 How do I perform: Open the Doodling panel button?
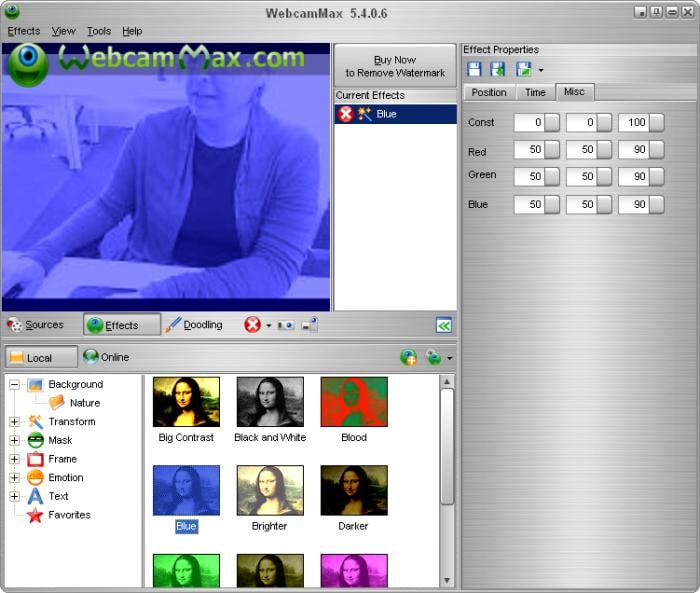194,325
